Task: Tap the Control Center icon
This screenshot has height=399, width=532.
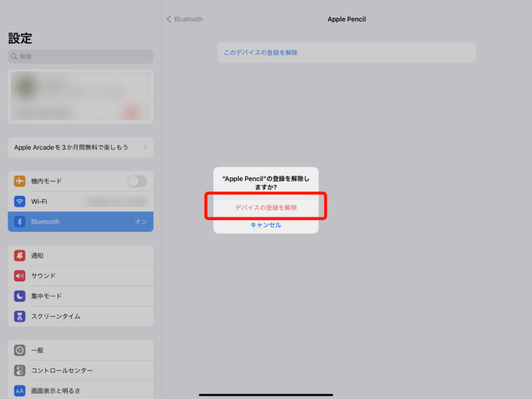Action: click(x=20, y=371)
